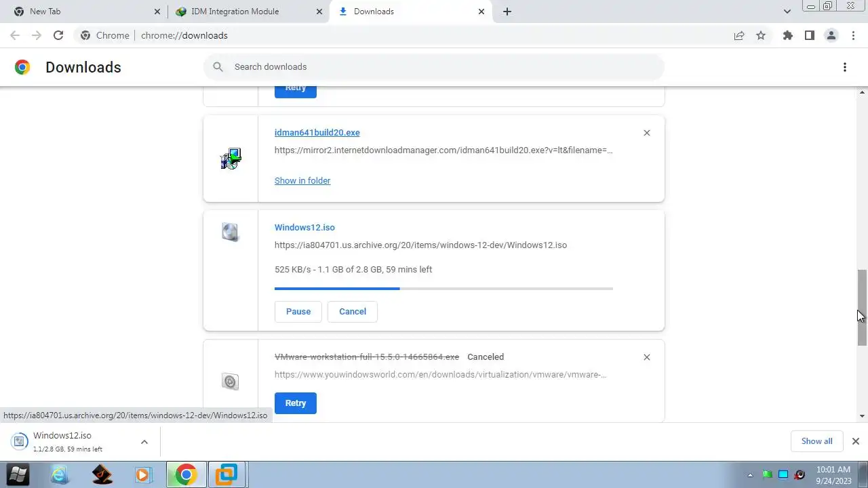
Task: Click the VMware-workstation file icon
Action: coord(230,382)
